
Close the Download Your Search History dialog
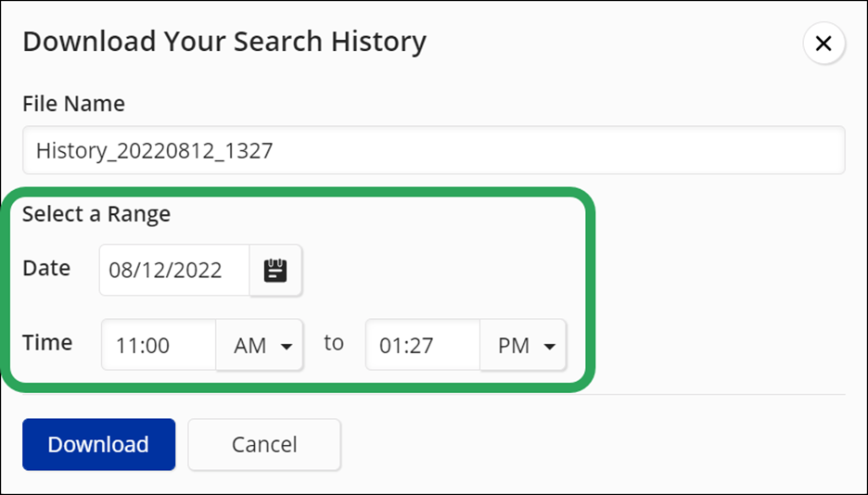coord(823,44)
